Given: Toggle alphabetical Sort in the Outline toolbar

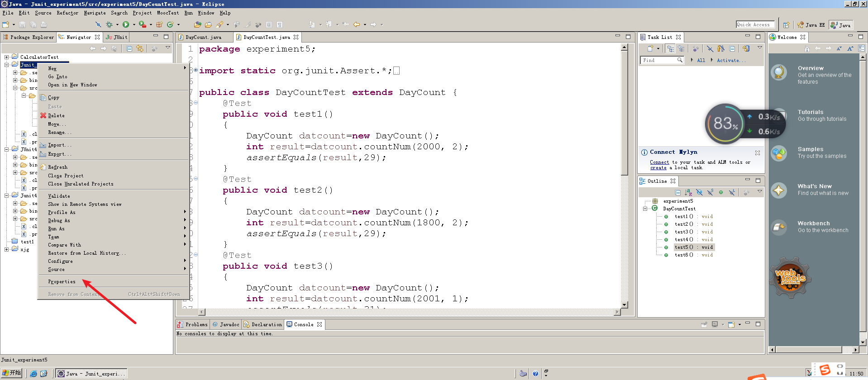Looking at the screenshot, I should click(x=688, y=192).
